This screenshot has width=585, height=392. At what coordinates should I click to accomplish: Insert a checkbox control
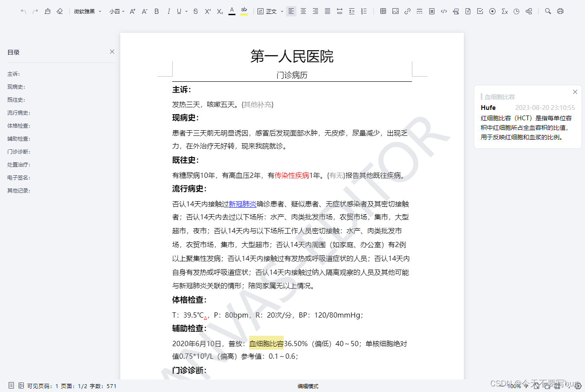(x=480, y=11)
